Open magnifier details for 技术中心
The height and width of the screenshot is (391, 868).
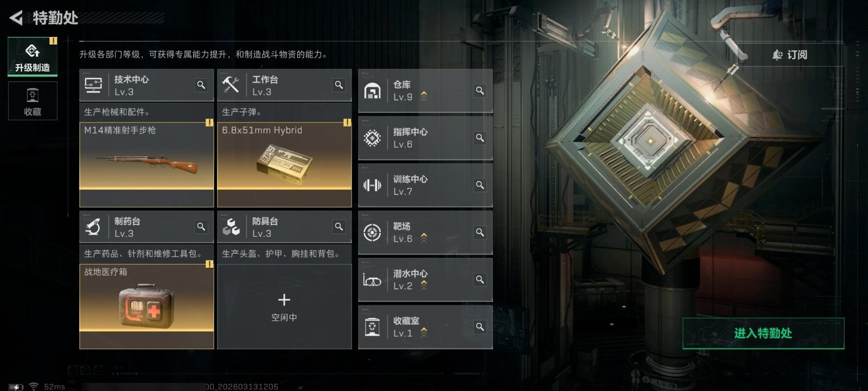201,85
